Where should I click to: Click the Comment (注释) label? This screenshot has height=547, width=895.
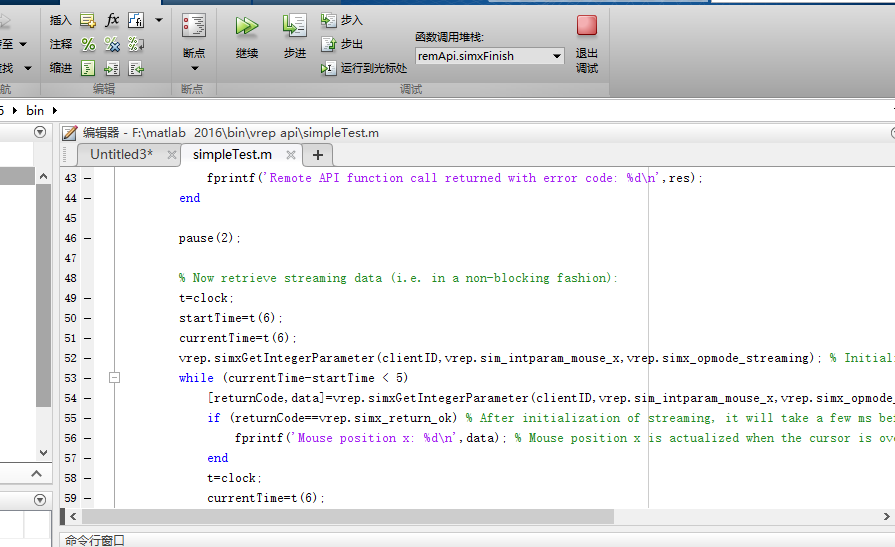coord(61,44)
